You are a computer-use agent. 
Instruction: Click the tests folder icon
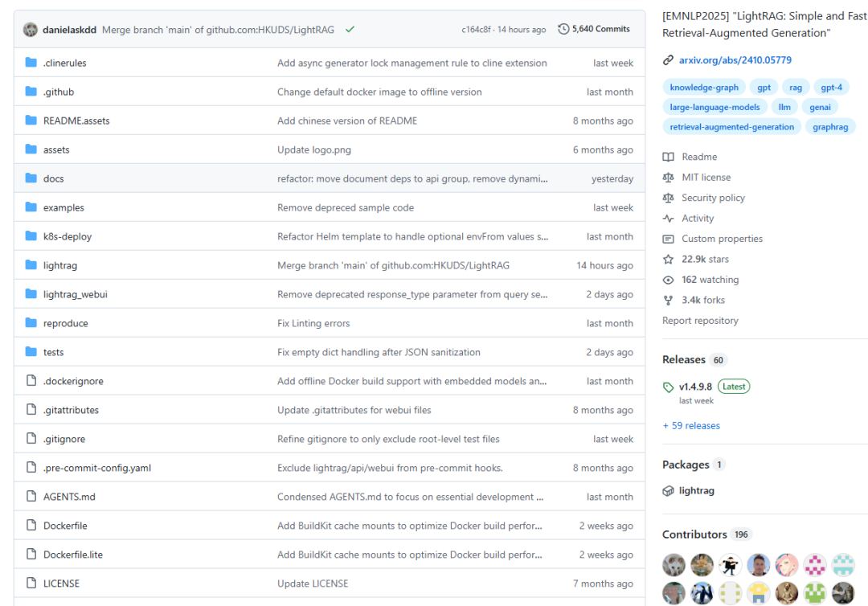tap(31, 351)
